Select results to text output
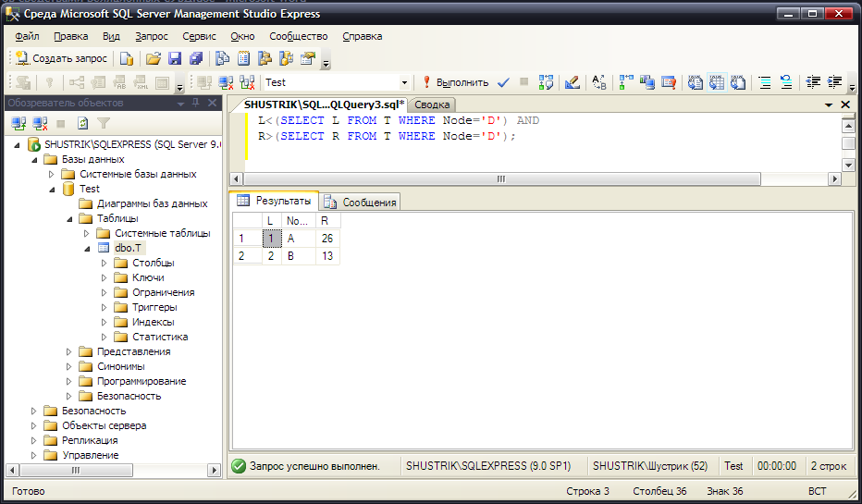Viewport: 862px width, 504px height. (x=696, y=82)
